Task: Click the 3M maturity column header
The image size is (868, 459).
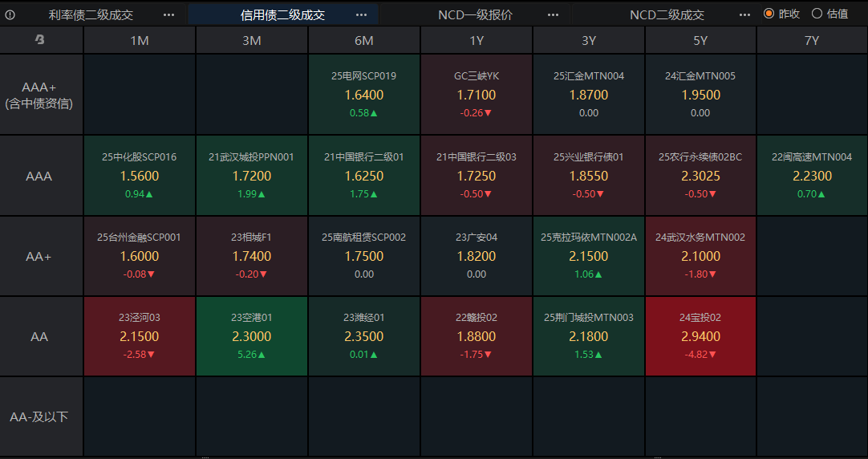Action: pos(252,40)
